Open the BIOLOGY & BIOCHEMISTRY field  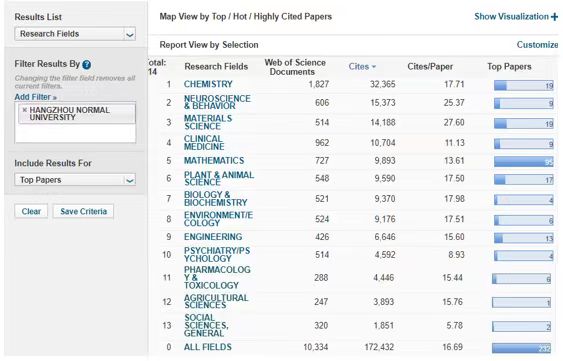click(215, 199)
